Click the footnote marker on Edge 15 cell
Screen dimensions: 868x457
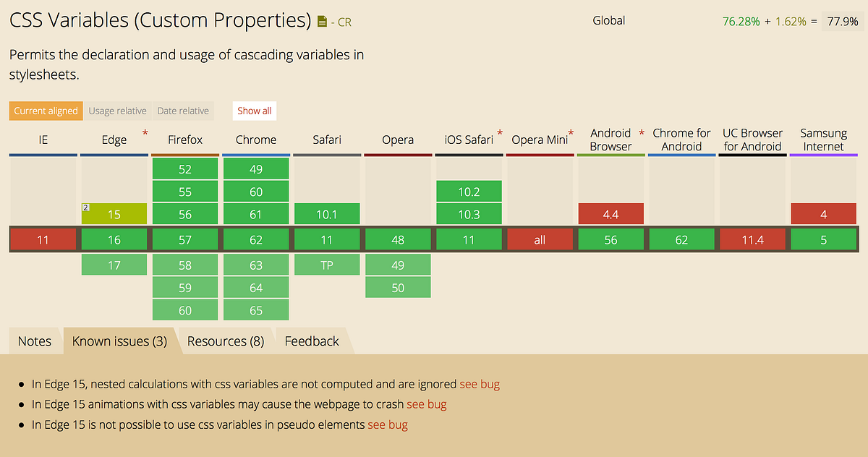[x=86, y=207]
